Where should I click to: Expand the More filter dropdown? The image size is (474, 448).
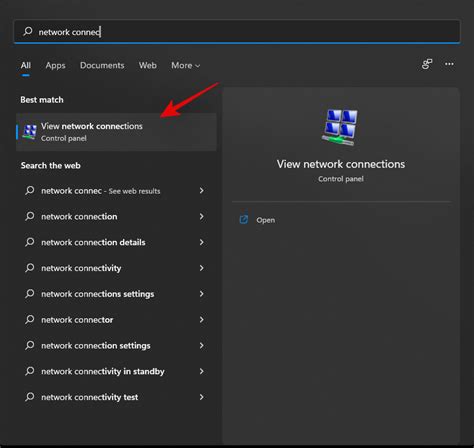click(186, 65)
